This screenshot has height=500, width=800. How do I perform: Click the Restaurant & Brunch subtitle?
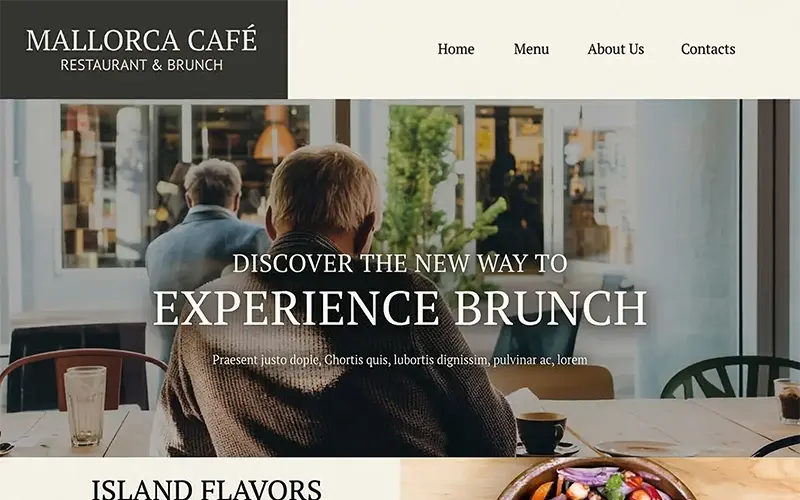141,65
